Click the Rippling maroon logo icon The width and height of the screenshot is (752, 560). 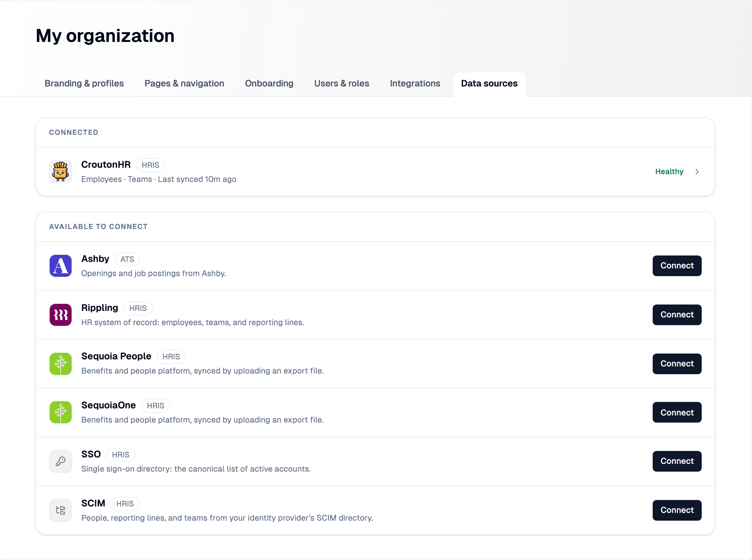point(60,315)
